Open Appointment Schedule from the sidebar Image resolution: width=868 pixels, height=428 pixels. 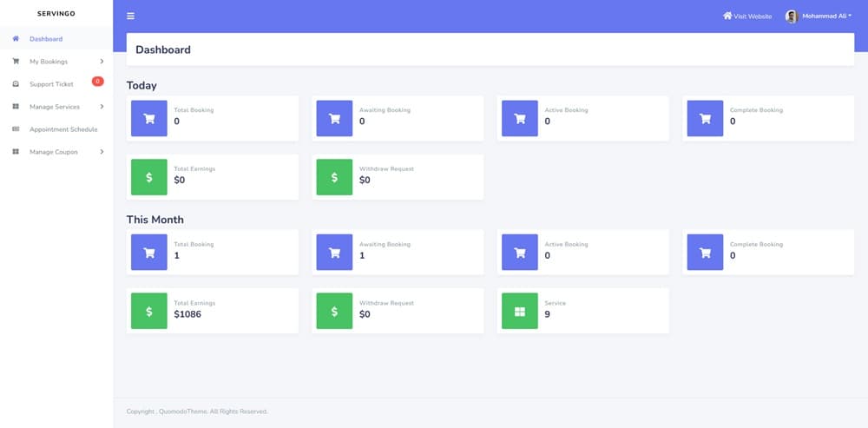(x=63, y=129)
